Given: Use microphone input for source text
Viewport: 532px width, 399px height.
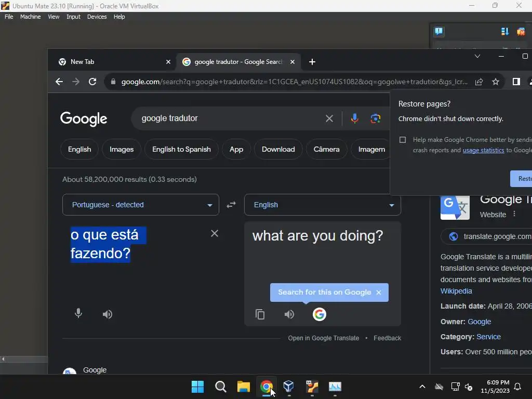Looking at the screenshot, I should (x=78, y=313).
